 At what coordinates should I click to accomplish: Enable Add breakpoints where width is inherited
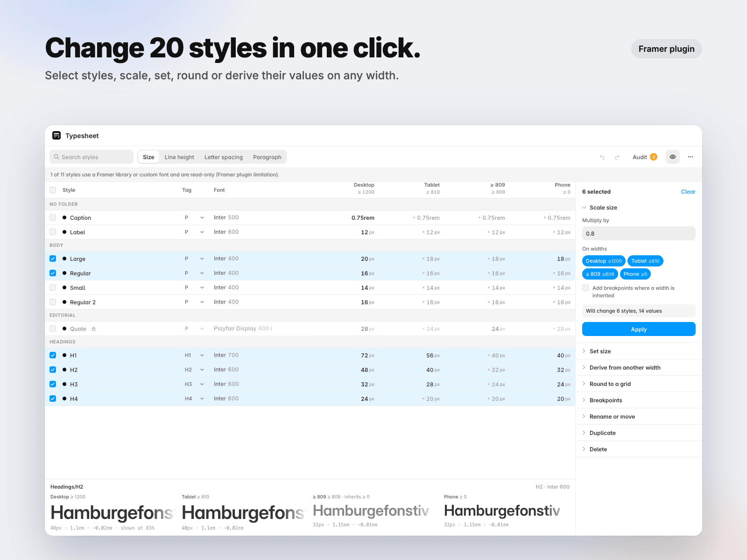point(585,288)
